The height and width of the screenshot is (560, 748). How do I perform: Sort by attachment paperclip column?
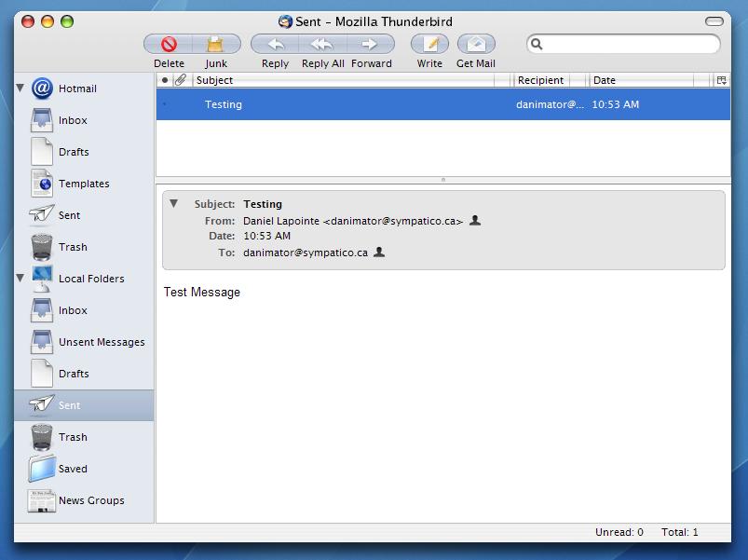click(181, 80)
